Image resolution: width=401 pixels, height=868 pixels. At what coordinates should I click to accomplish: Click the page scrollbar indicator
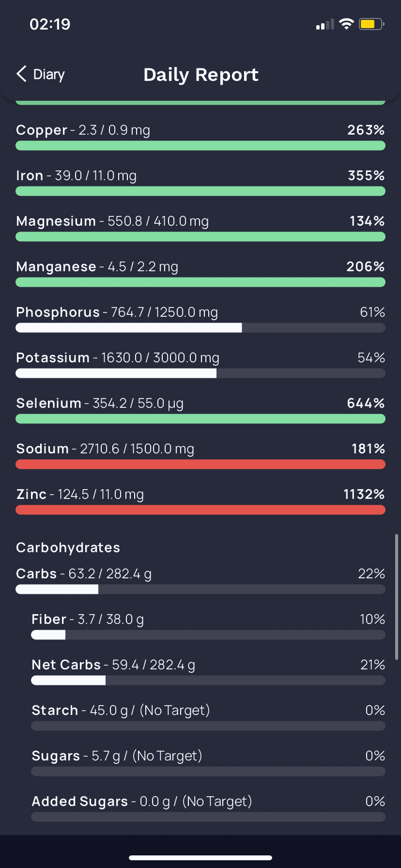click(397, 597)
